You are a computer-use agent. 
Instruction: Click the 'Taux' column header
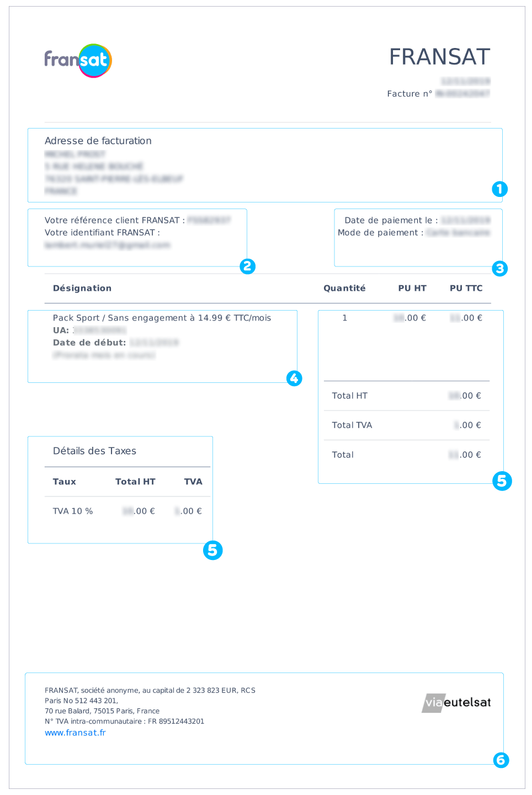pos(65,482)
